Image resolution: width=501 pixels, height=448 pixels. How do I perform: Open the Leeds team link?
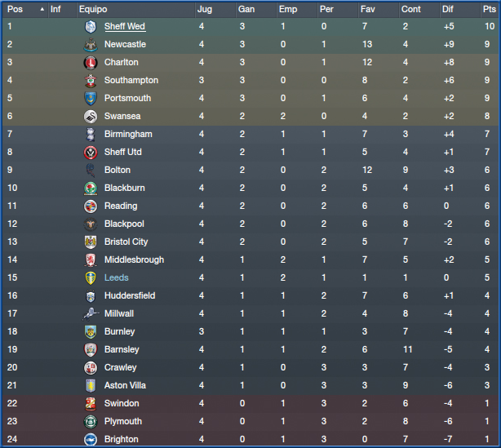click(117, 277)
